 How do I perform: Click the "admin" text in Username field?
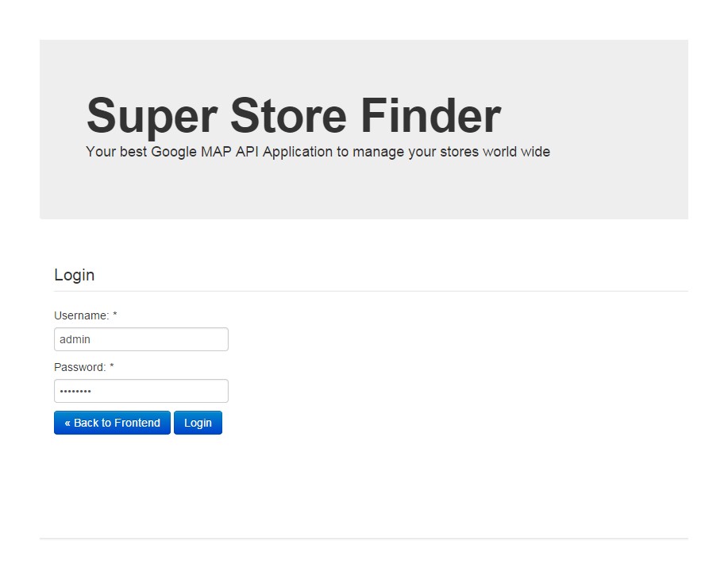pos(75,339)
